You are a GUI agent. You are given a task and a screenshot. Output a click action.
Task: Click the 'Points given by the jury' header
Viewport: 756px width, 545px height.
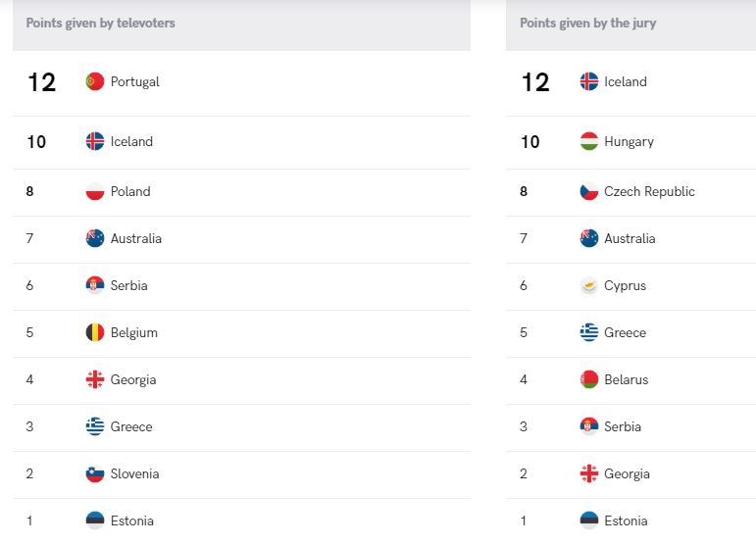click(x=587, y=24)
